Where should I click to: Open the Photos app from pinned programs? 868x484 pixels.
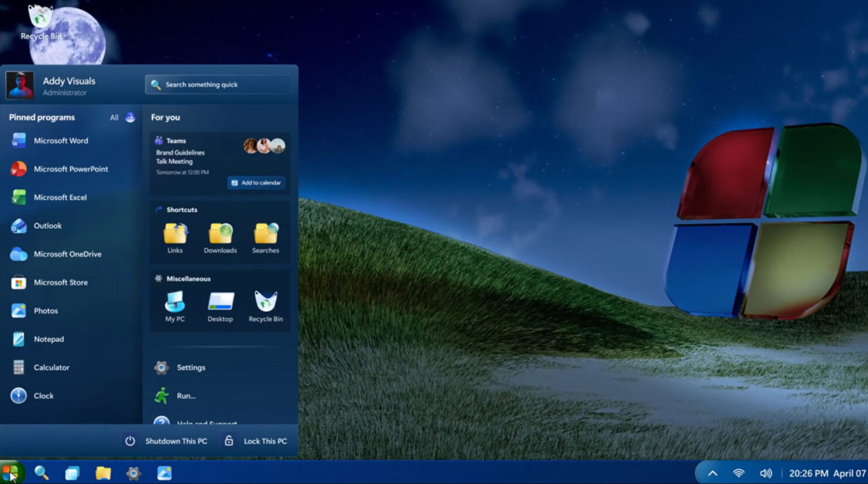[46, 310]
